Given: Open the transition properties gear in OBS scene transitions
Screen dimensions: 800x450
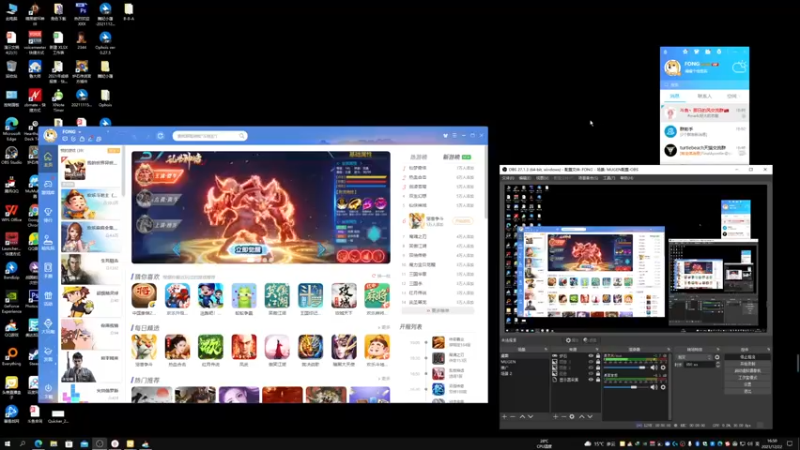Looking at the screenshot, I should coord(717,357).
